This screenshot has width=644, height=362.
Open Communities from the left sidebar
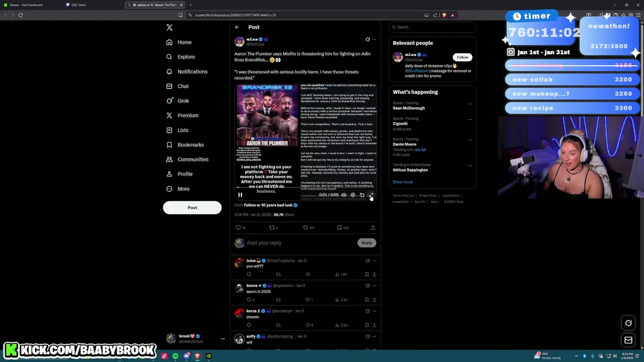(187, 159)
